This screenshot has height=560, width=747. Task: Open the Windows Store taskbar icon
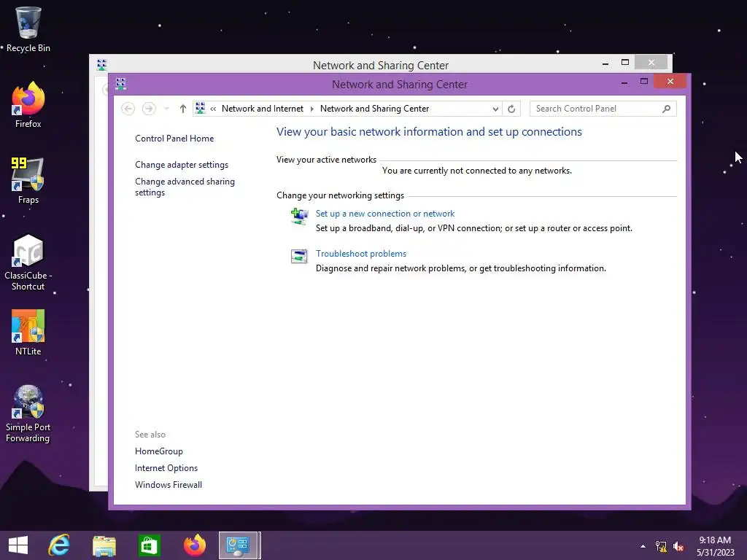149,545
